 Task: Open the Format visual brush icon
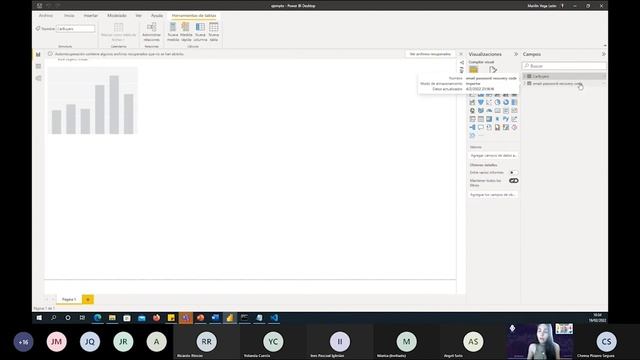[x=493, y=70]
